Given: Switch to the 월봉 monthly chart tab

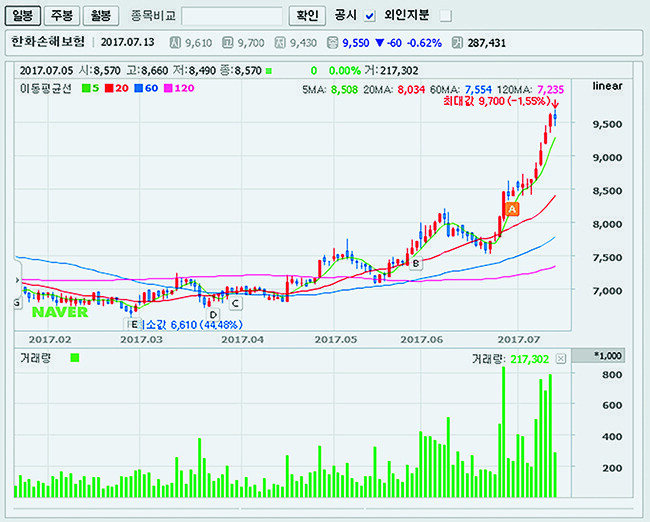Looking at the screenshot, I should point(101,16).
